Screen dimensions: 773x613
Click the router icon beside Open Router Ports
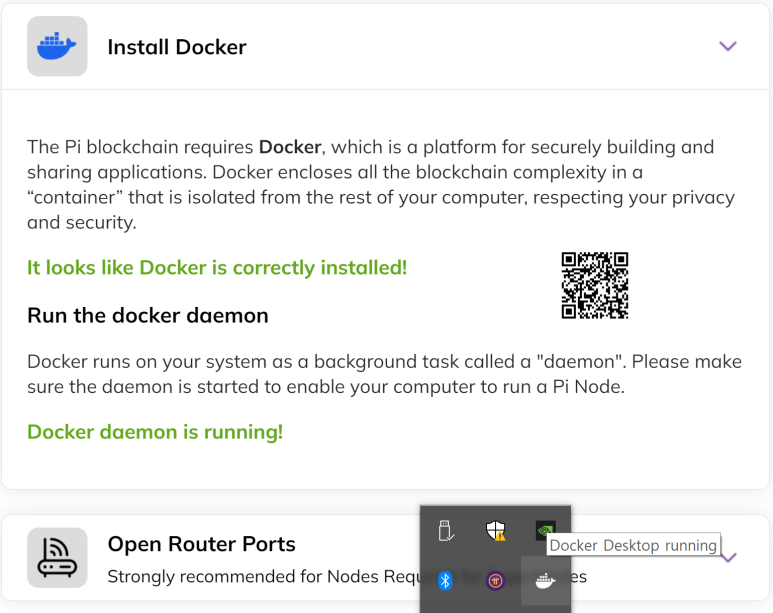click(57, 558)
